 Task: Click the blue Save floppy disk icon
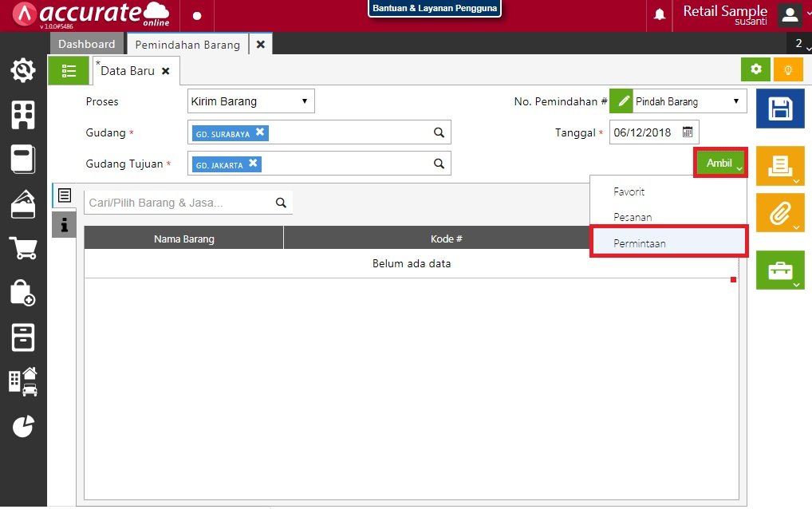coord(779,109)
